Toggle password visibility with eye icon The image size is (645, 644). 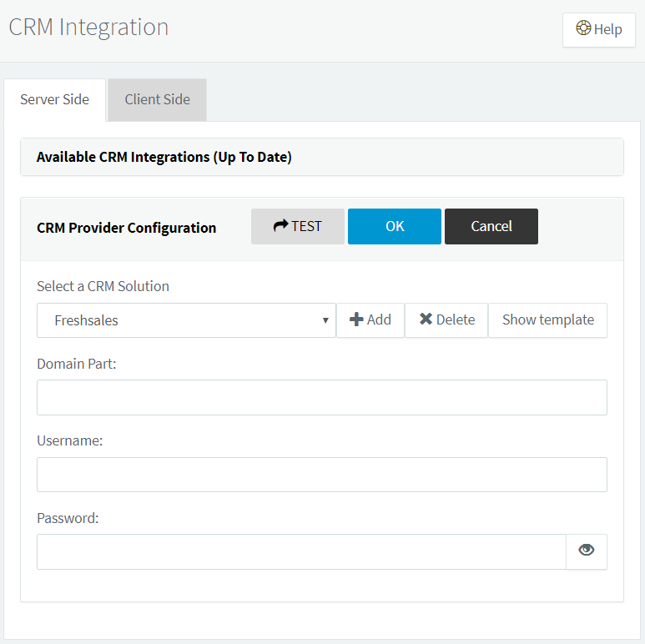587,551
